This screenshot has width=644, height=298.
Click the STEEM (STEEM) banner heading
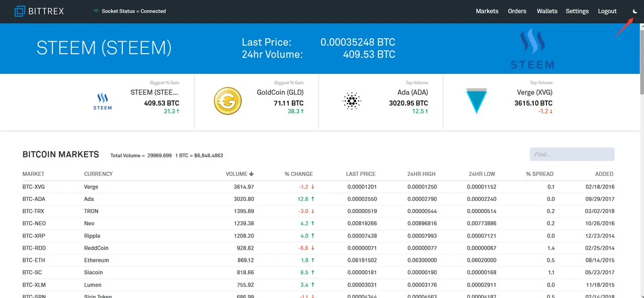pos(104,48)
